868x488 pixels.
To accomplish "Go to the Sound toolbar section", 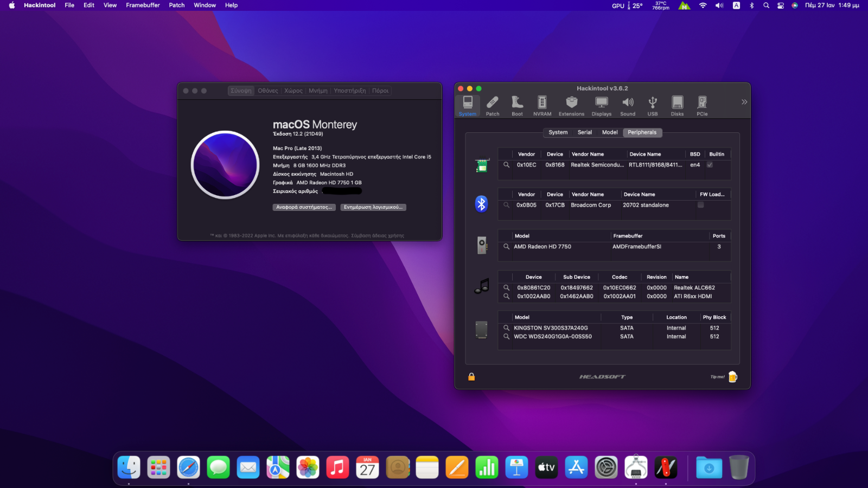I will coord(628,106).
